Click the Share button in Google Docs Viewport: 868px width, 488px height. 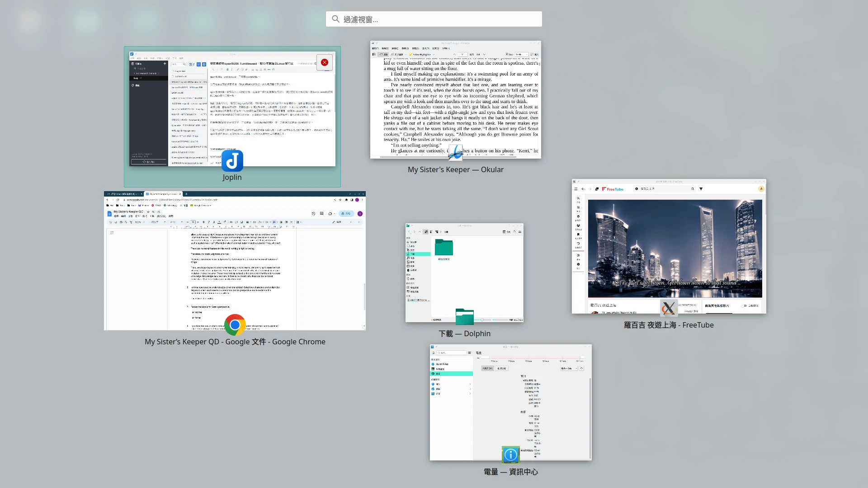click(346, 214)
